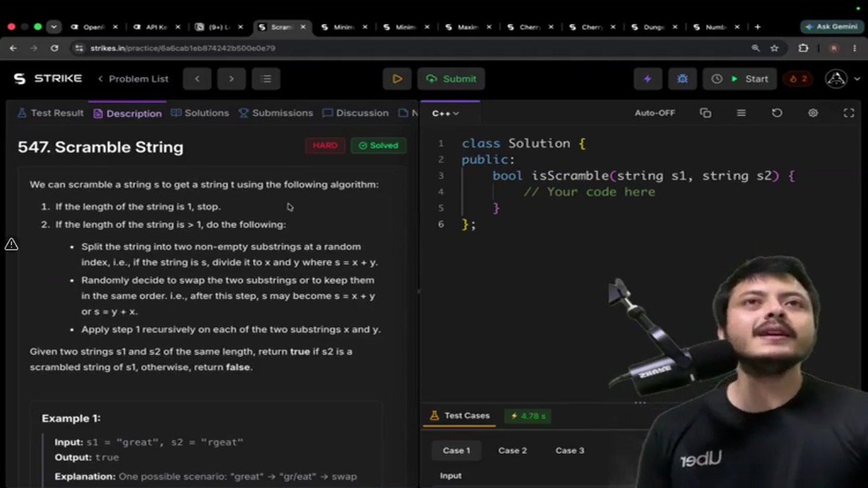The width and height of the screenshot is (868, 488).
Task: Click the Solved status badge
Action: (x=378, y=145)
